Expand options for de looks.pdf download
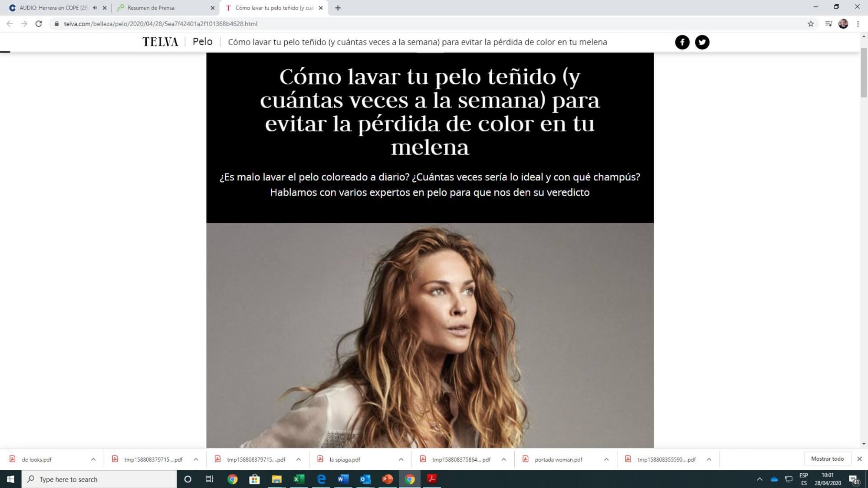This screenshot has height=488, width=868. coord(93,459)
